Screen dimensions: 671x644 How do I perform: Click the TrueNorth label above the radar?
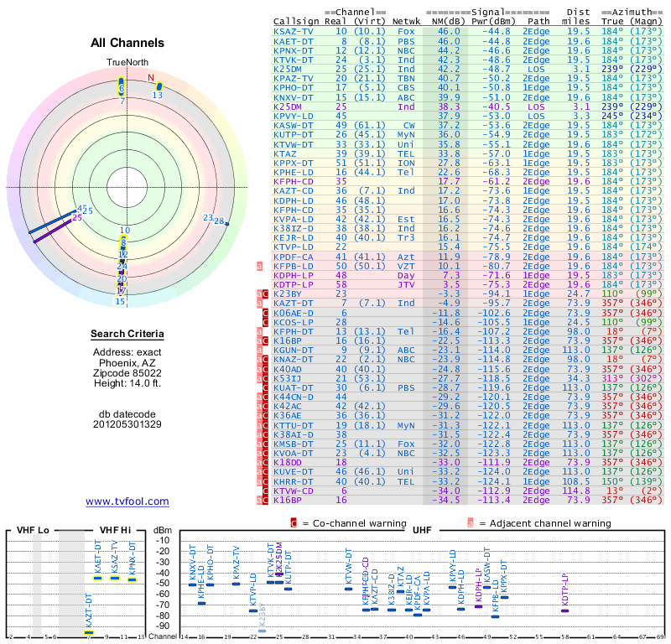(x=127, y=63)
